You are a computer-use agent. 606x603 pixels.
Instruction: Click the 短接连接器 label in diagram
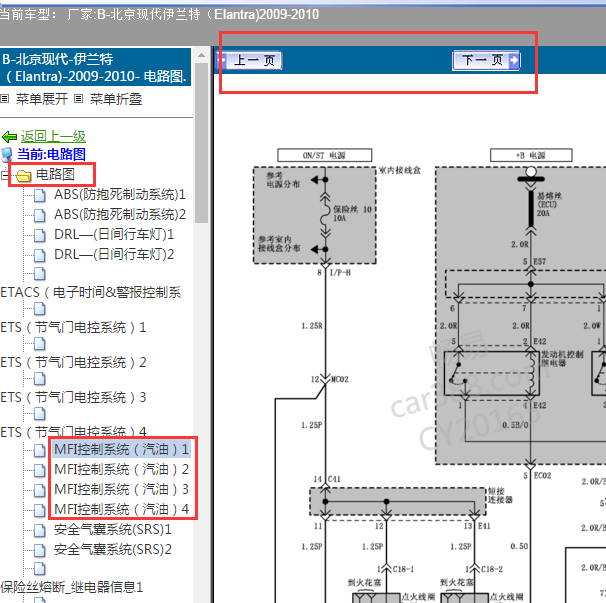click(x=500, y=496)
